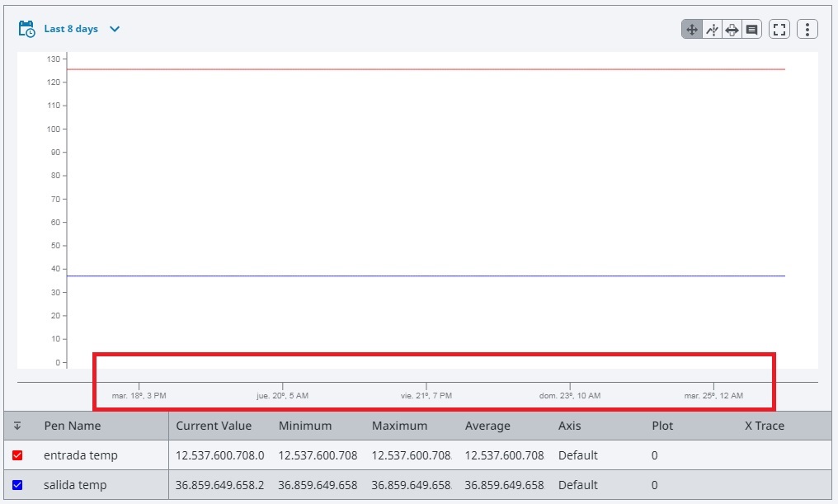This screenshot has width=838, height=504.
Task: Click the Axis column header
Action: click(x=569, y=426)
